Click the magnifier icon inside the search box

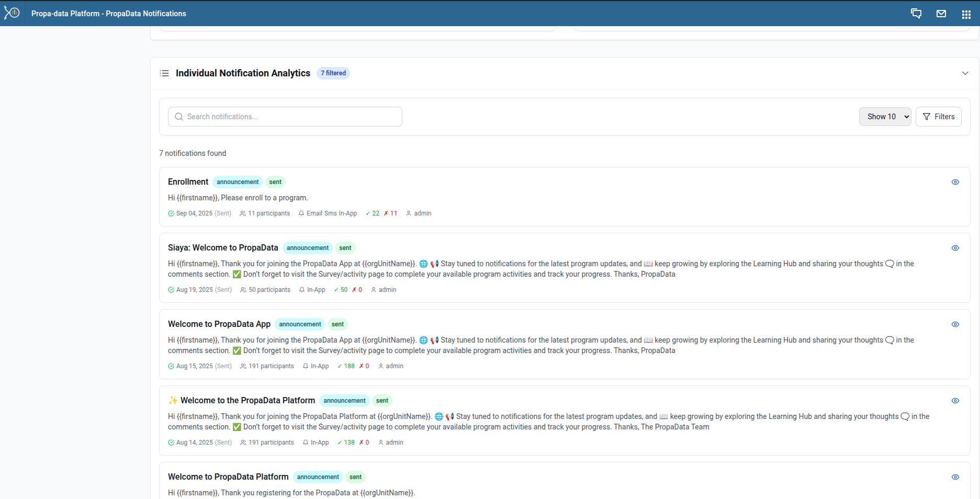(x=178, y=117)
